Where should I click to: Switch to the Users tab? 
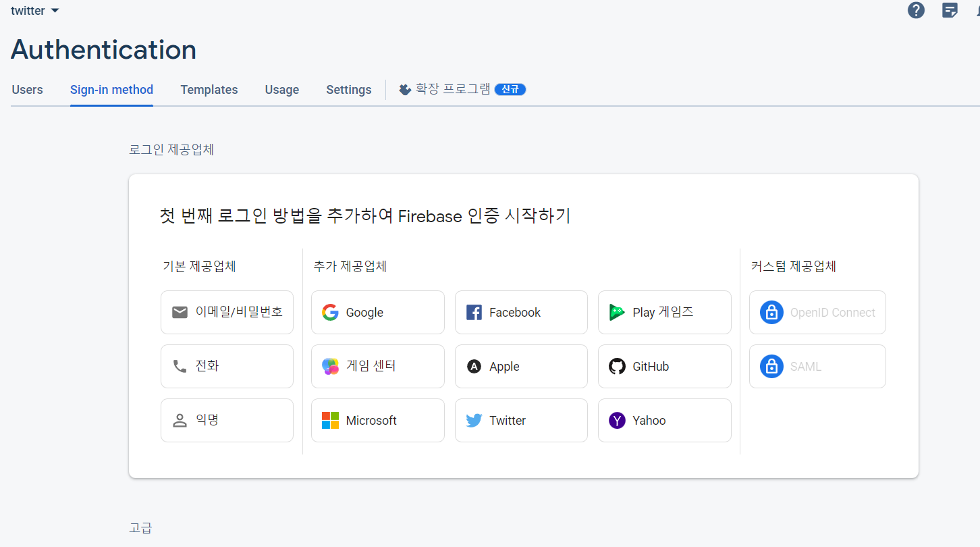[x=27, y=90]
